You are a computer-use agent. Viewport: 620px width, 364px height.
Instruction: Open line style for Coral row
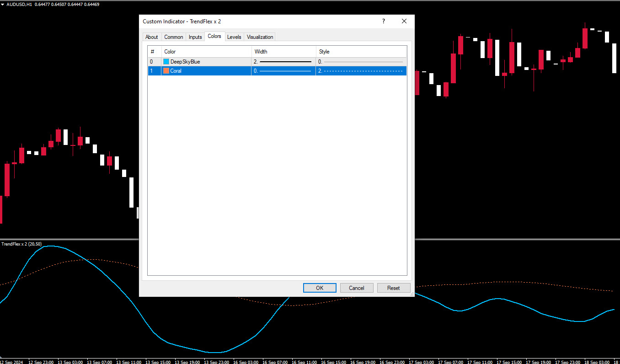tap(361, 71)
